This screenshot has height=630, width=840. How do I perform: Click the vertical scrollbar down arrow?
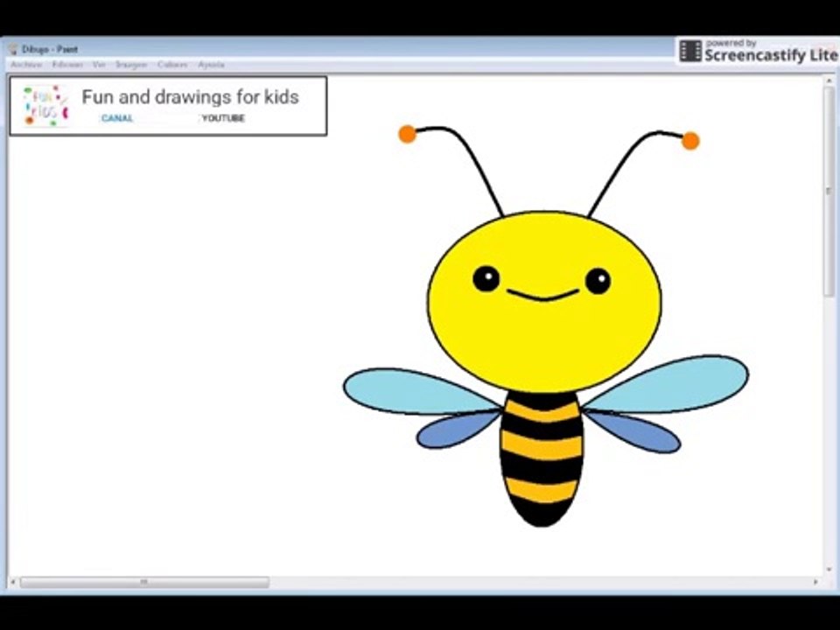829,570
